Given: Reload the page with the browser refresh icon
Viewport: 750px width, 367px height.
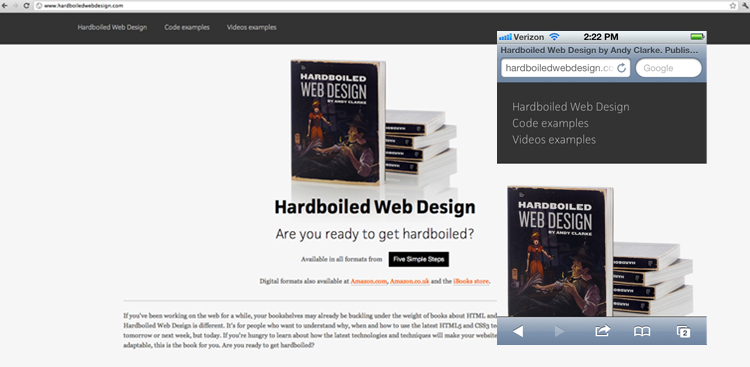Looking at the screenshot, I should (x=26, y=6).
